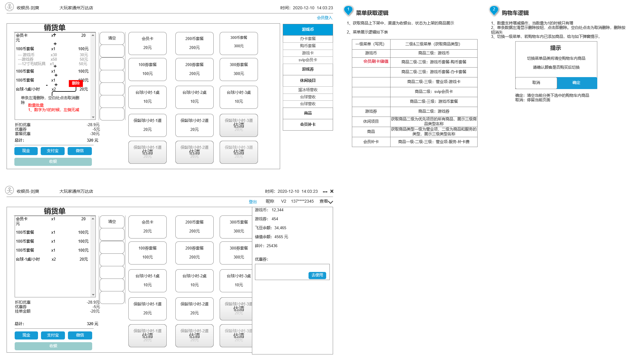This screenshot has height=364, width=629.
Task: Pay by 支付宝 in logged-out screen
Action: pyautogui.click(x=53, y=151)
